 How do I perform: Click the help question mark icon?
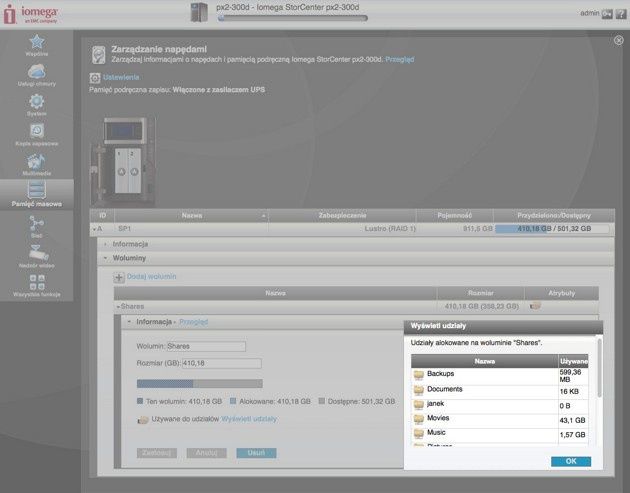click(x=621, y=14)
